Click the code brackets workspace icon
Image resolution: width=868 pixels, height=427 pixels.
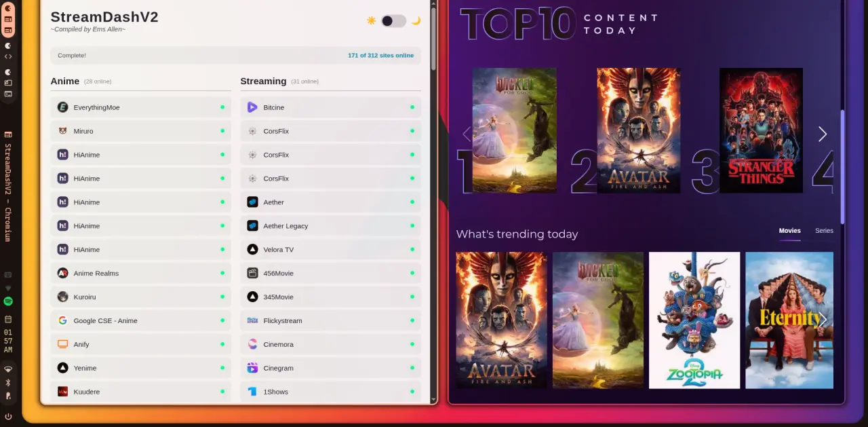point(8,56)
